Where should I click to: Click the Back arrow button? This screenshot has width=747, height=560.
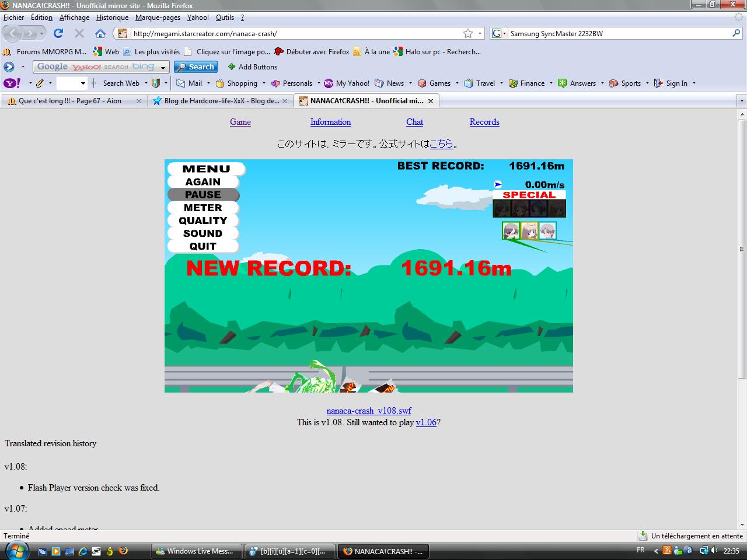coord(13,33)
